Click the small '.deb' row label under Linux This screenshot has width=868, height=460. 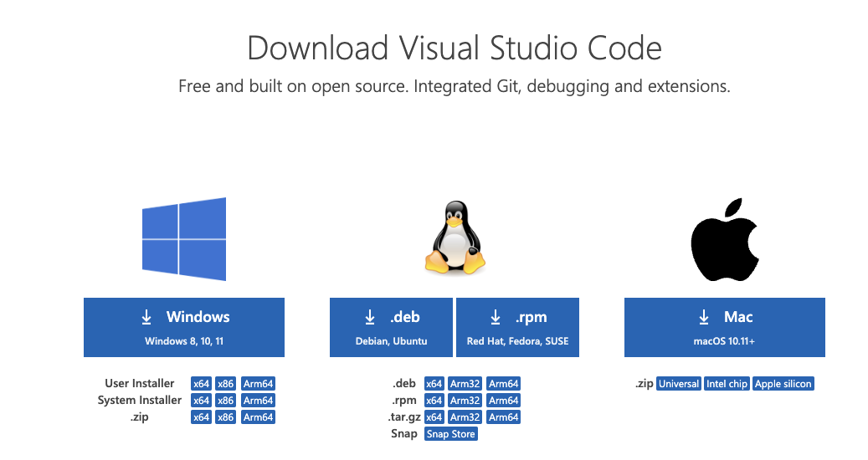tap(404, 383)
